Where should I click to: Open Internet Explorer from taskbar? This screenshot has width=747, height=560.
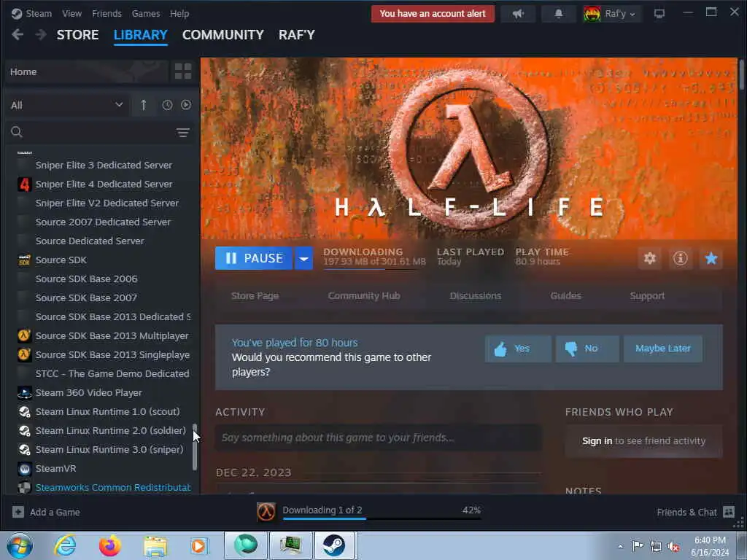[65, 545]
